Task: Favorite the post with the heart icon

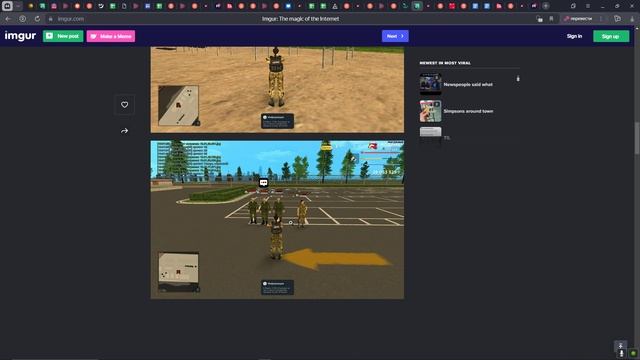Action: point(124,105)
